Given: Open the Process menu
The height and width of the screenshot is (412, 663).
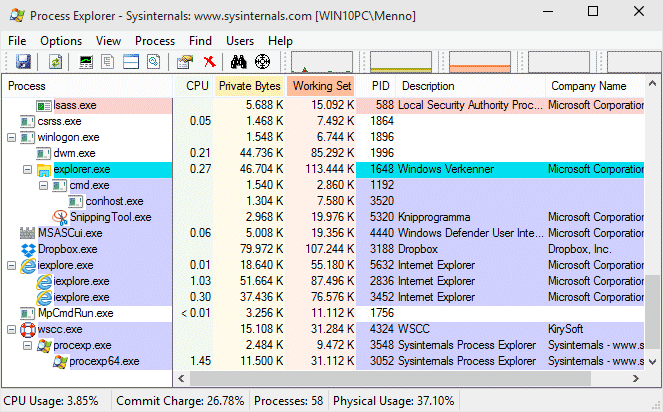Looking at the screenshot, I should click(x=155, y=41).
